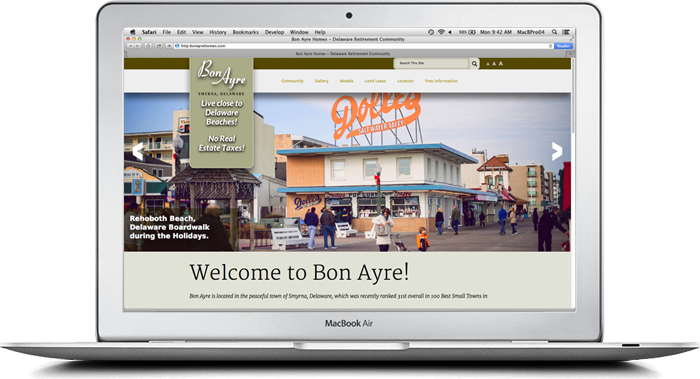The height and width of the screenshot is (379, 700).
Task: Open the Bookmarks menu
Action: (x=246, y=32)
